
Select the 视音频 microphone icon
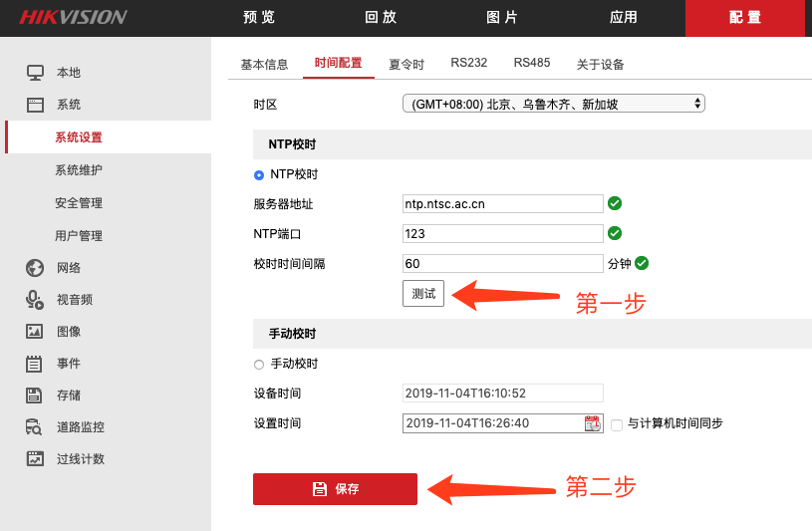(x=35, y=299)
